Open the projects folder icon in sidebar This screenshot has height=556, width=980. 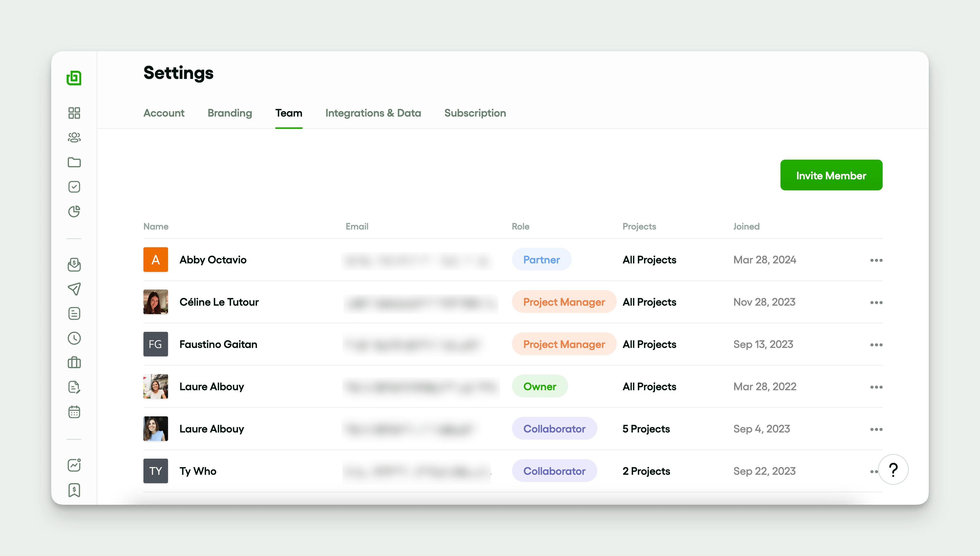[74, 162]
